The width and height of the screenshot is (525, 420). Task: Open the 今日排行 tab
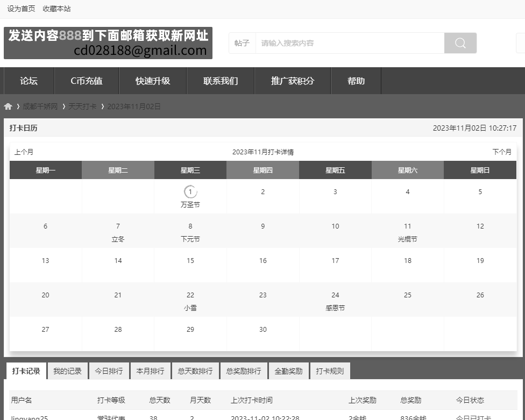point(109,371)
